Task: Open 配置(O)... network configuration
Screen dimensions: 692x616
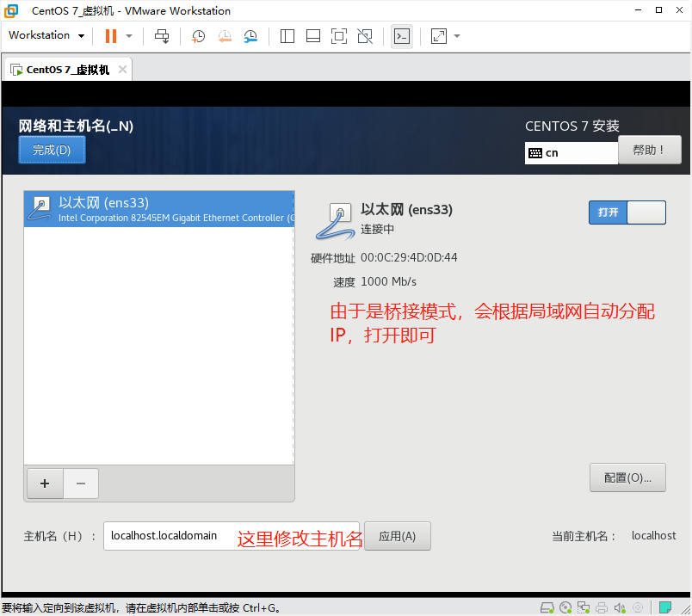Action: tap(627, 477)
